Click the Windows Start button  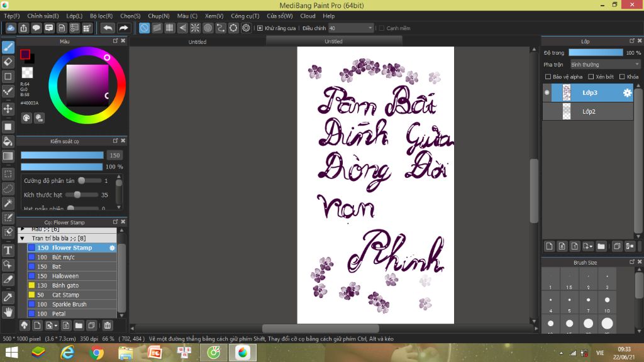[11, 353]
